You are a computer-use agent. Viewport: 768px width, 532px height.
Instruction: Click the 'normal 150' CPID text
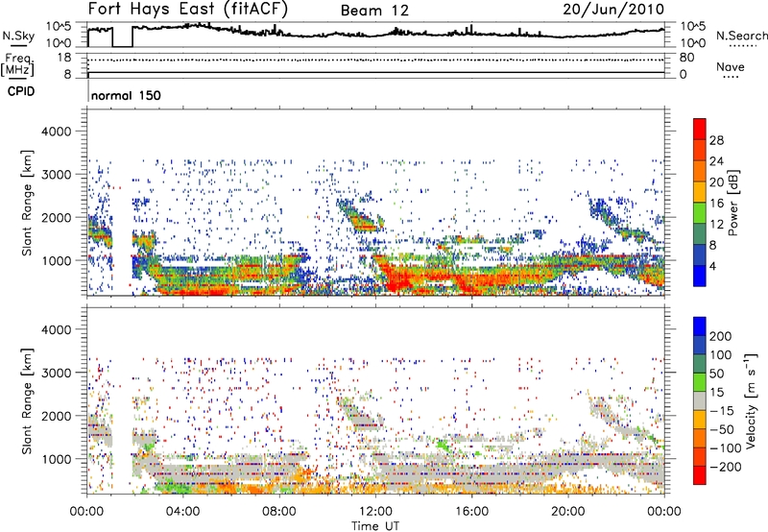(126, 95)
